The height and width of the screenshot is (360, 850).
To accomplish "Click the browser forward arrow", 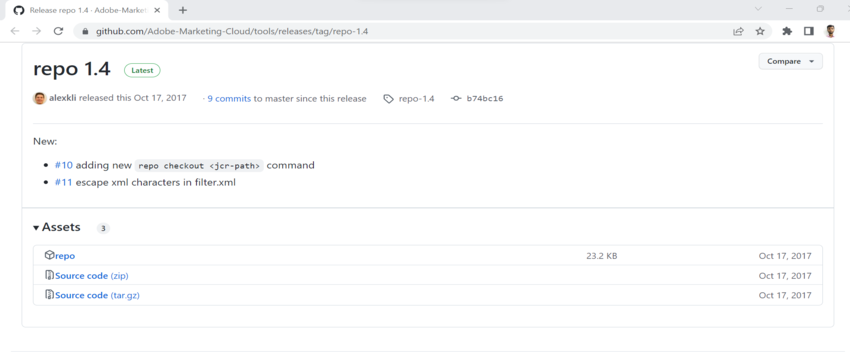I will coord(36,31).
